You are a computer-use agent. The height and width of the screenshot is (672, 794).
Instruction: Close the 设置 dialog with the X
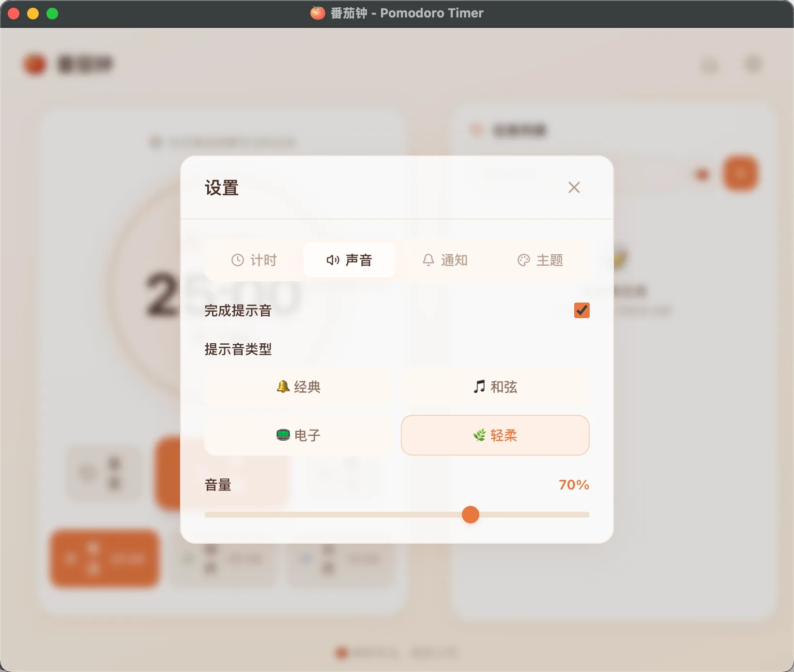pyautogui.click(x=574, y=187)
